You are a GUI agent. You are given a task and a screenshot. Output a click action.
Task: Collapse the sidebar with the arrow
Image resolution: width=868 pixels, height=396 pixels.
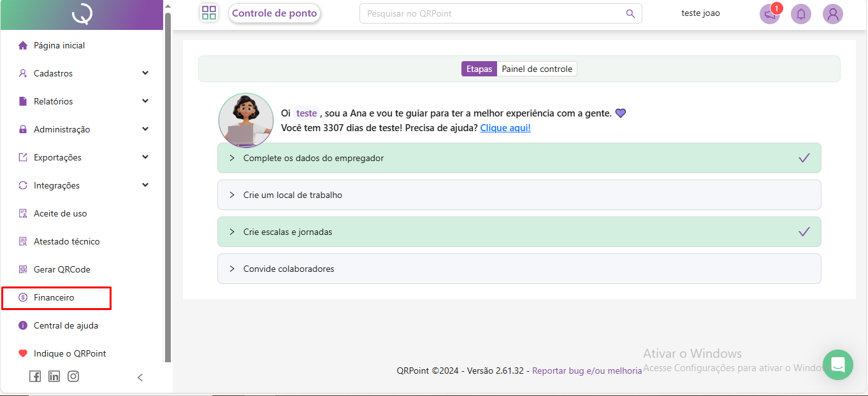[x=140, y=378]
